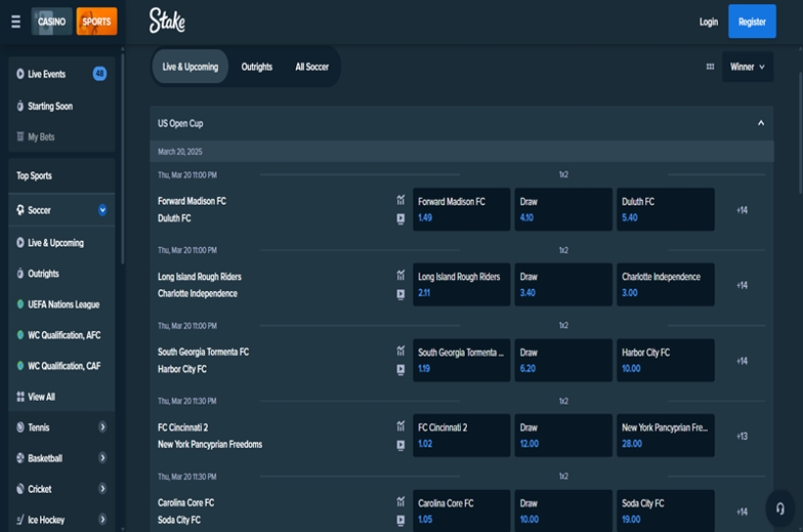Bet on Charlotte Independence at 3.00
Viewport: 803px width, 532px height.
point(665,284)
